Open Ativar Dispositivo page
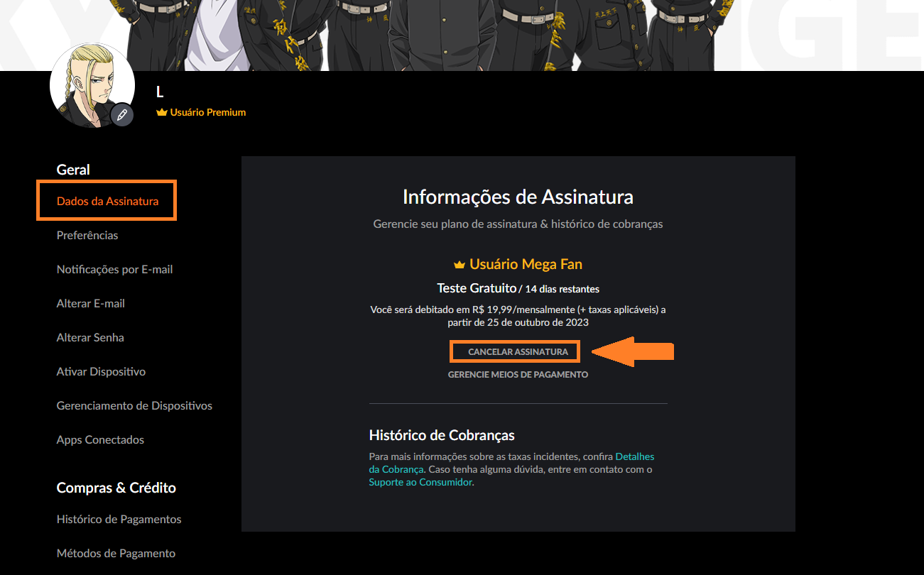This screenshot has width=924, height=575. (x=101, y=371)
